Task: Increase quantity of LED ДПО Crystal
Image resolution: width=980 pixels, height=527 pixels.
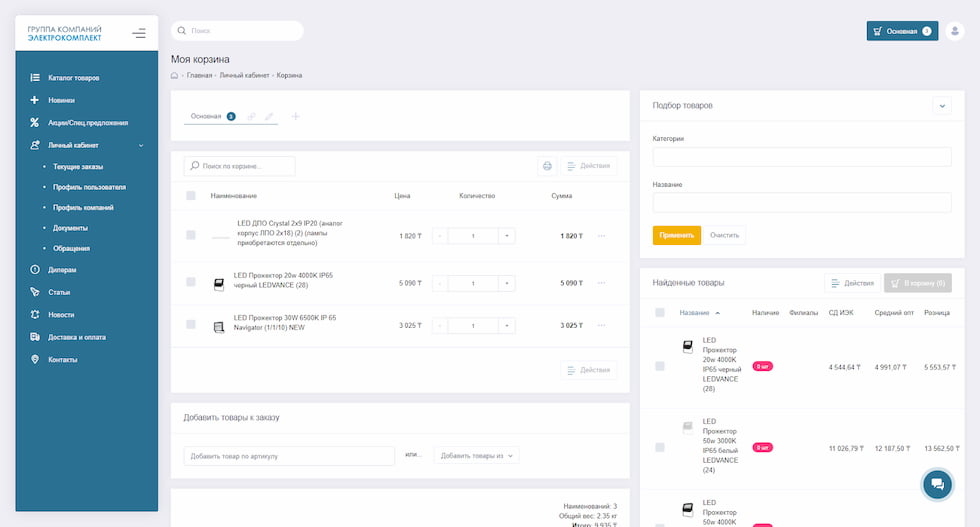Action: [x=507, y=236]
